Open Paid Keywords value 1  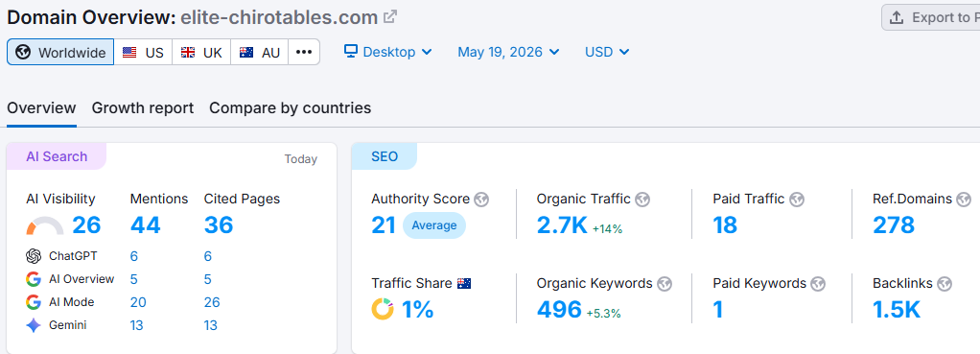pyautogui.click(x=717, y=309)
